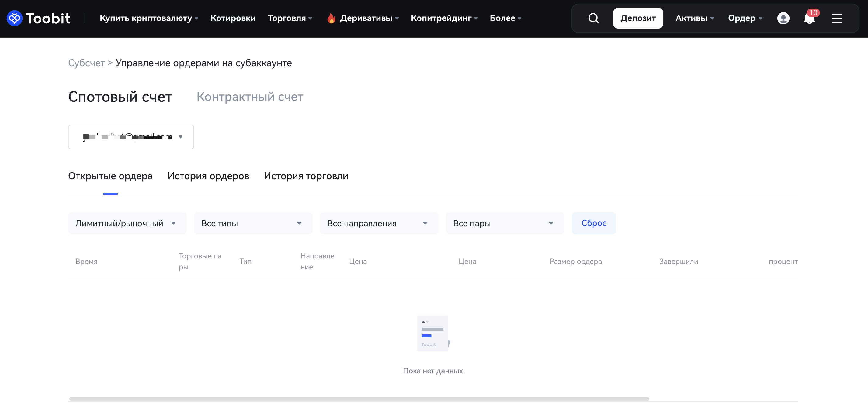Click the Депозит button
868x404 pixels.
click(637, 18)
